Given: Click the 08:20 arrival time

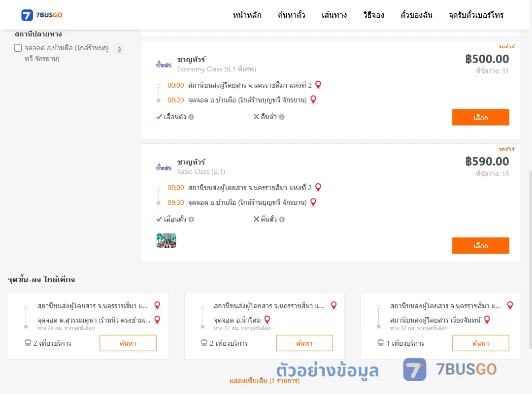Looking at the screenshot, I should 175,100.
